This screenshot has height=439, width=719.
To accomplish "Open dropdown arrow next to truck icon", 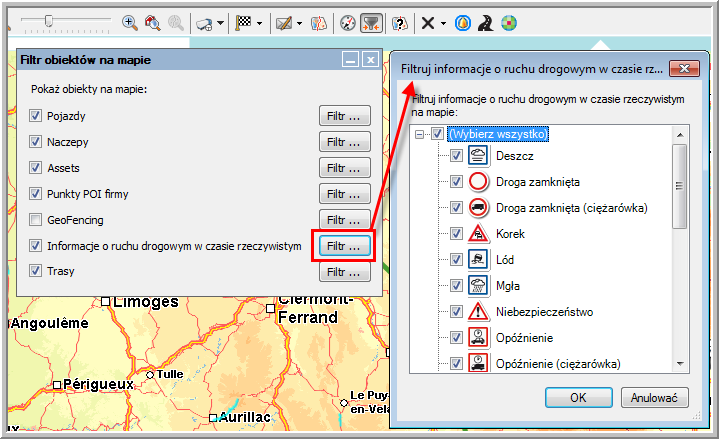I will [222, 22].
